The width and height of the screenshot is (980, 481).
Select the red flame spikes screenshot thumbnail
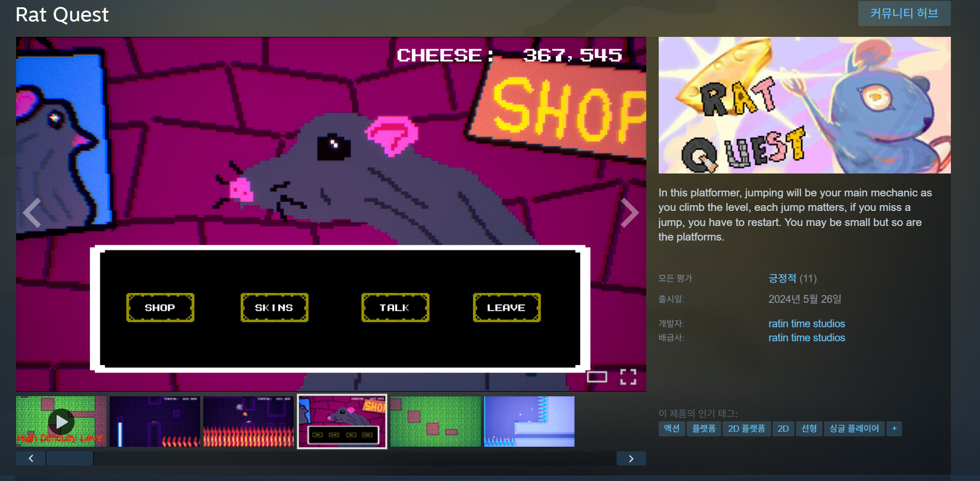tap(249, 422)
